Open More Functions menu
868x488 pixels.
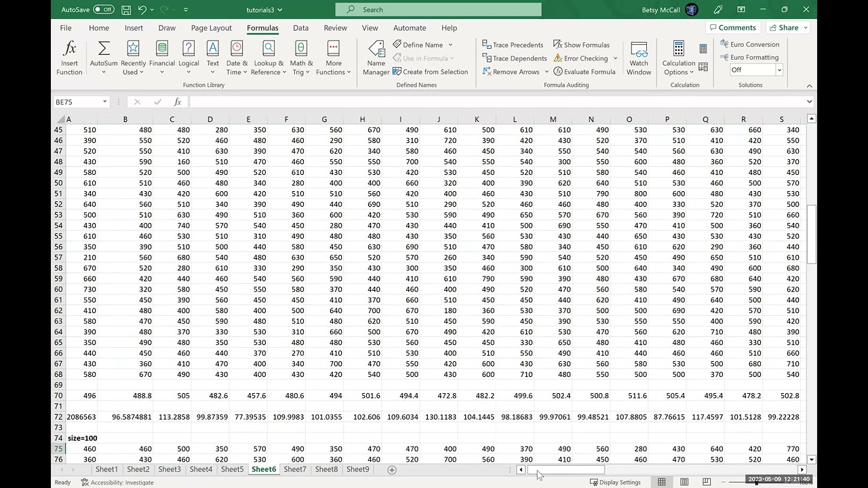pyautogui.click(x=334, y=58)
